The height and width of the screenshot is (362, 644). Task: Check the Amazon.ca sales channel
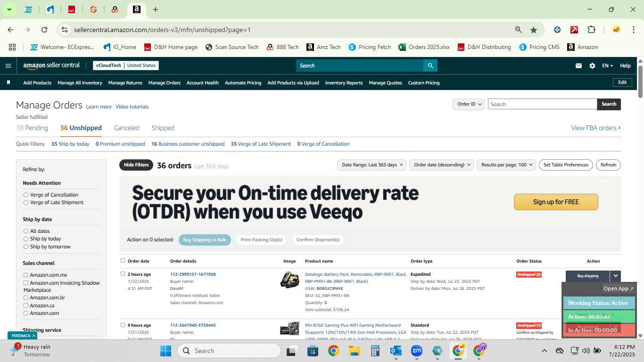pyautogui.click(x=26, y=305)
